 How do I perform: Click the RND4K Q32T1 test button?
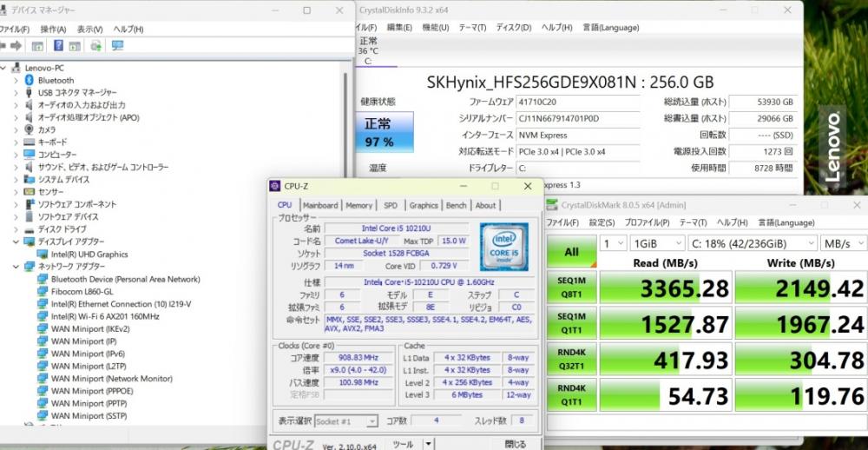coord(572,359)
